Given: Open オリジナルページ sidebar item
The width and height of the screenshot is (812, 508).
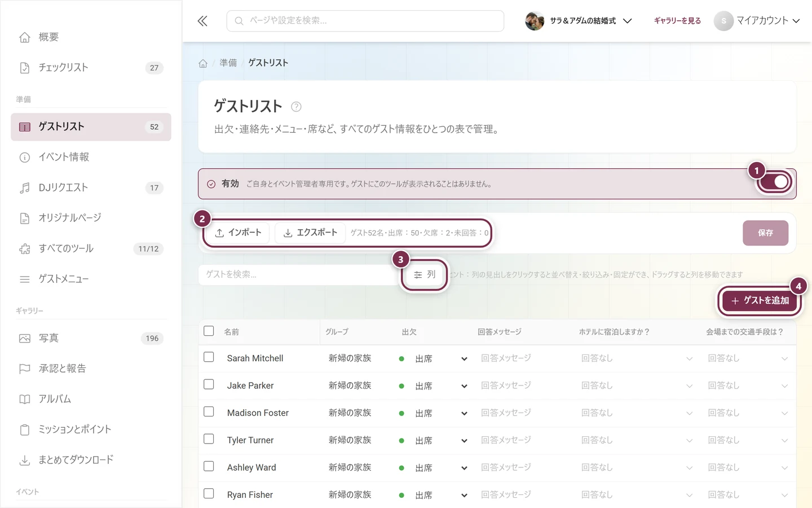Looking at the screenshot, I should pyautogui.click(x=91, y=218).
